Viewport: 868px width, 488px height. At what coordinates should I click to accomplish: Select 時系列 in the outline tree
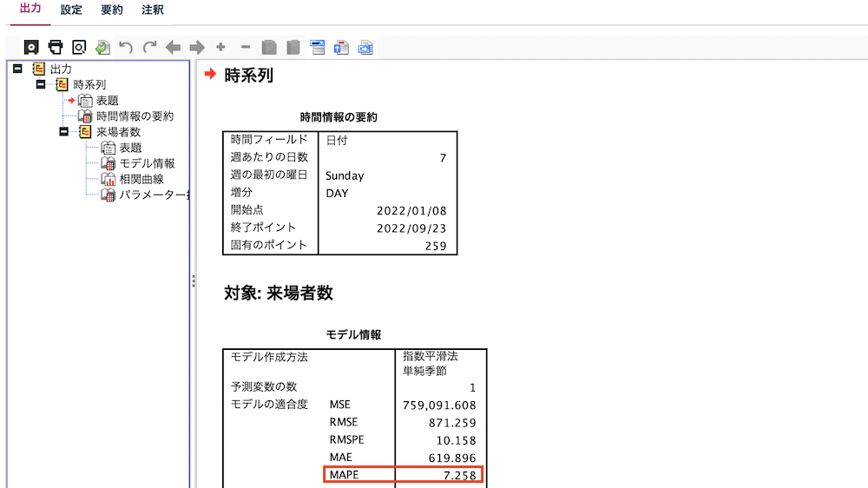pos(89,85)
